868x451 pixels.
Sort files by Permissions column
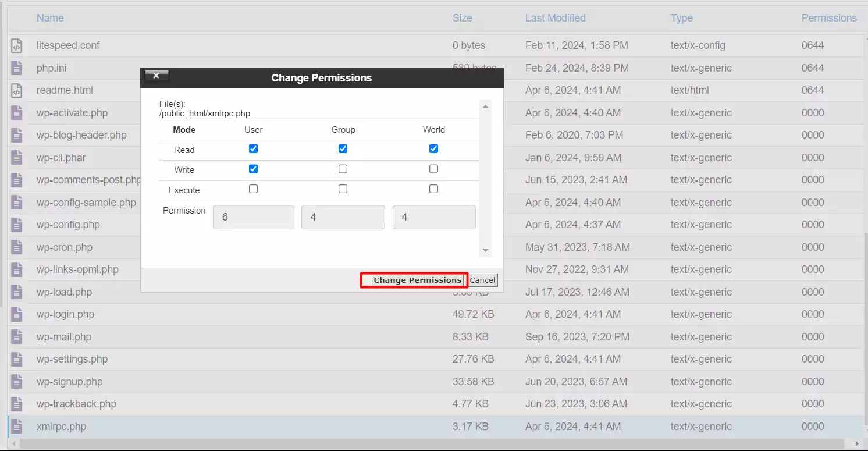pyautogui.click(x=829, y=18)
